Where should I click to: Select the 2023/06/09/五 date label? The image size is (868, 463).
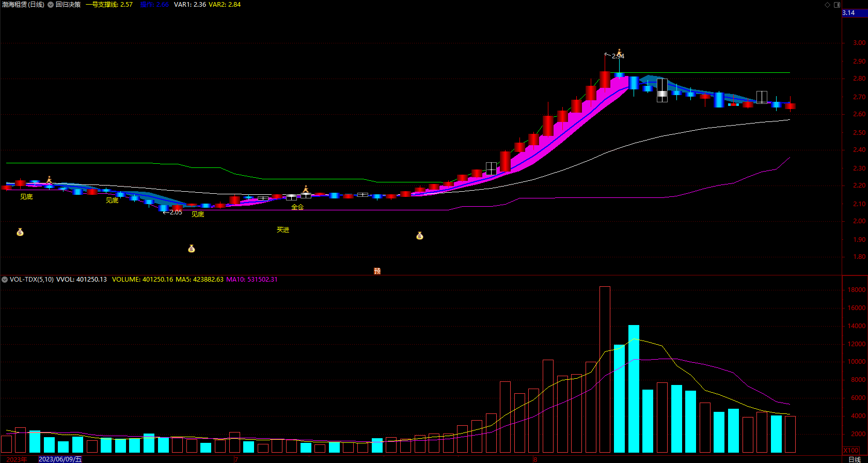(x=60, y=459)
